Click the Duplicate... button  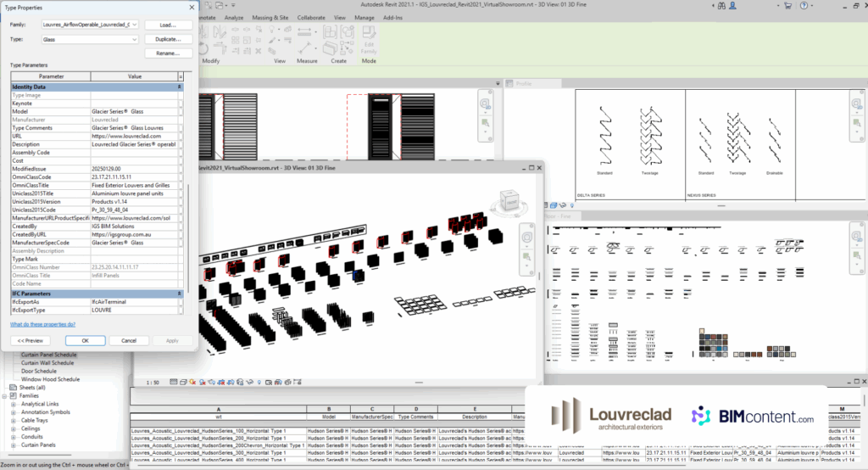pos(168,39)
